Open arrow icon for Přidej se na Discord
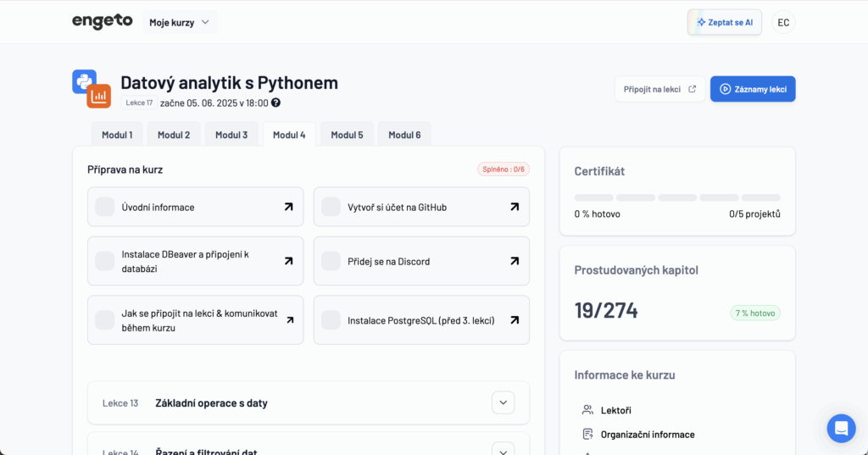This screenshot has height=455, width=868. (515, 261)
